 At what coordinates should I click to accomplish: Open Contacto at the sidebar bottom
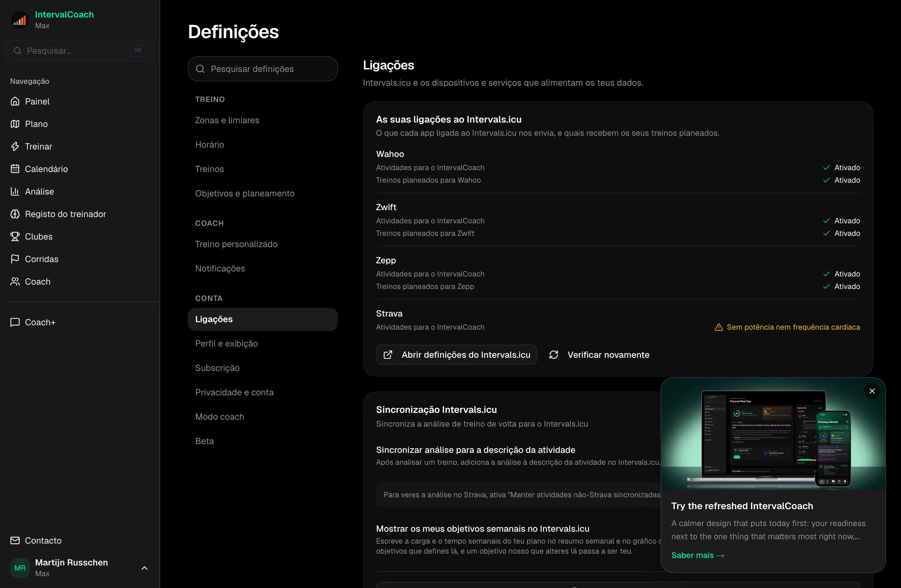point(80,540)
